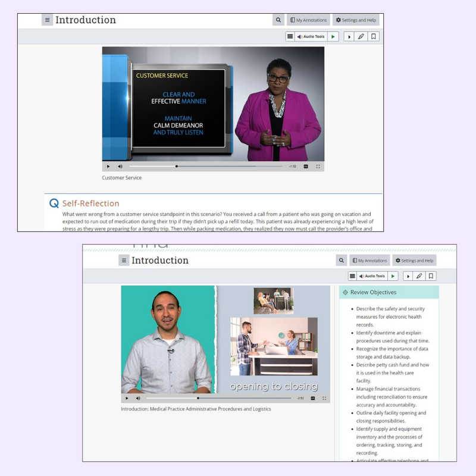Toggle captions on the Customer Service video
This screenshot has width=476, height=476.
point(306,167)
